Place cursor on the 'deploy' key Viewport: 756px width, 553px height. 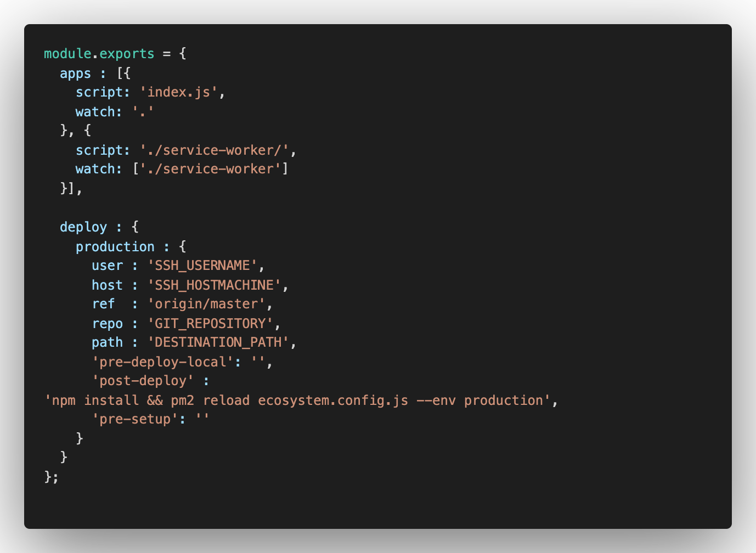pos(83,227)
